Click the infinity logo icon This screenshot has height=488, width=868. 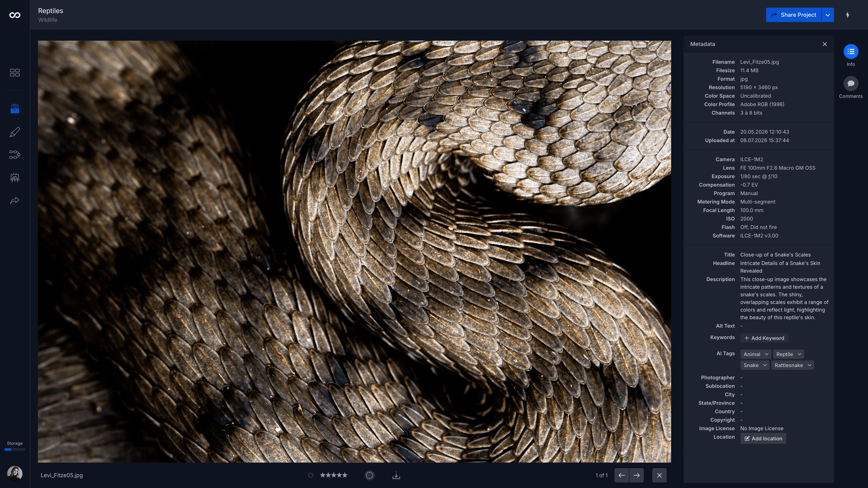tap(15, 15)
